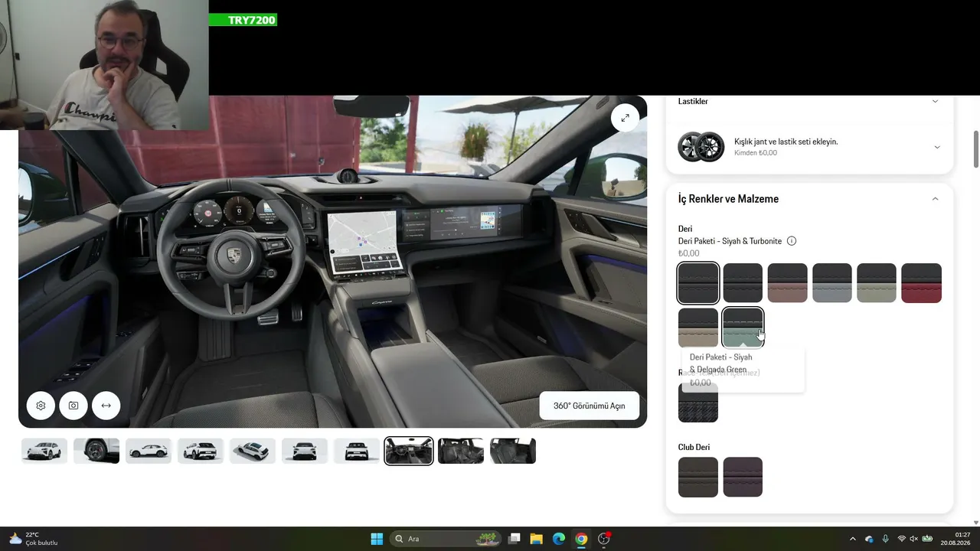Click the camera snapshot icon on car image
The width and height of the screenshot is (980, 551).
click(x=73, y=406)
